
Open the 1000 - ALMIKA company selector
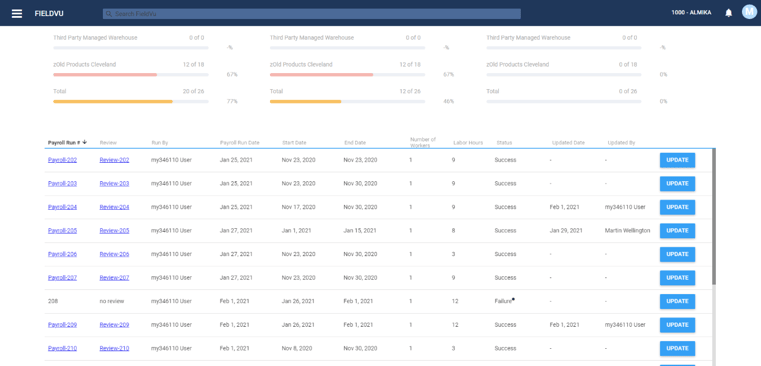coord(691,13)
